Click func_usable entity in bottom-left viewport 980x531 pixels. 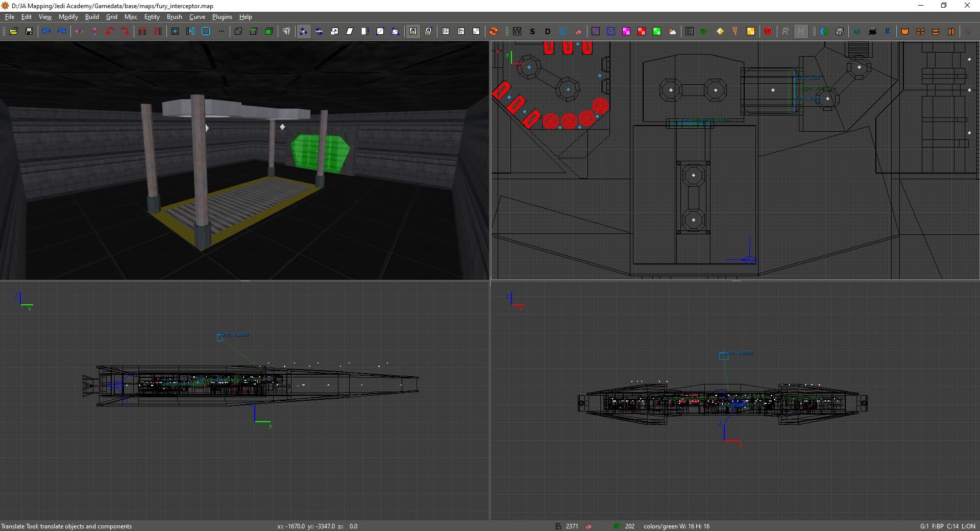pos(220,337)
